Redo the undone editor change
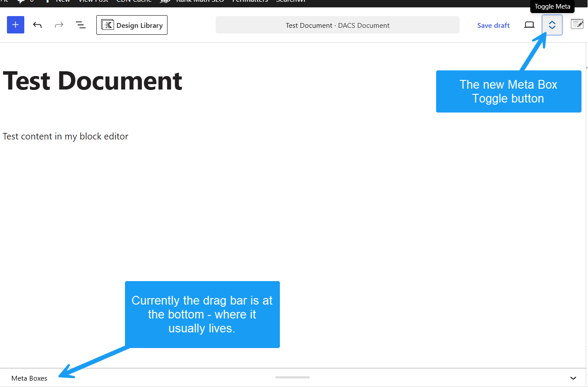The width and height of the screenshot is (588, 388). pos(59,25)
